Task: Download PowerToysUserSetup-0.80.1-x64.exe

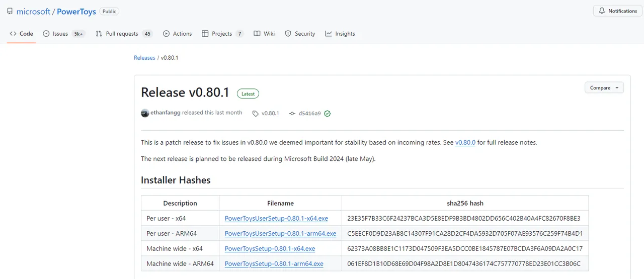Action: [276, 219]
